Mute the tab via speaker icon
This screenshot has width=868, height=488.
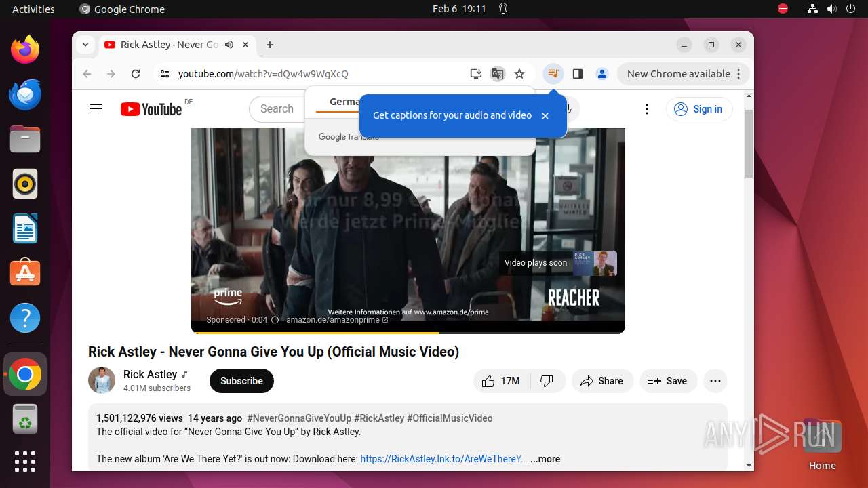[229, 45]
